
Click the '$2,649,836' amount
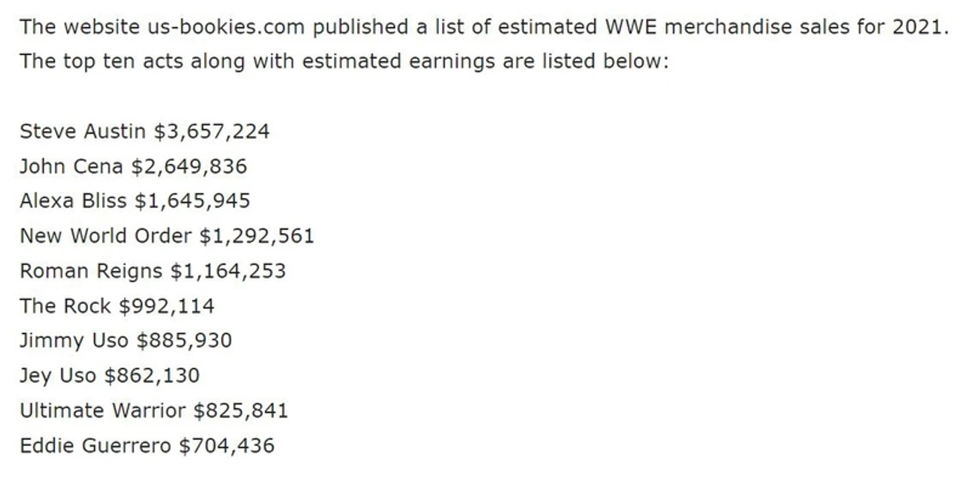point(189,166)
